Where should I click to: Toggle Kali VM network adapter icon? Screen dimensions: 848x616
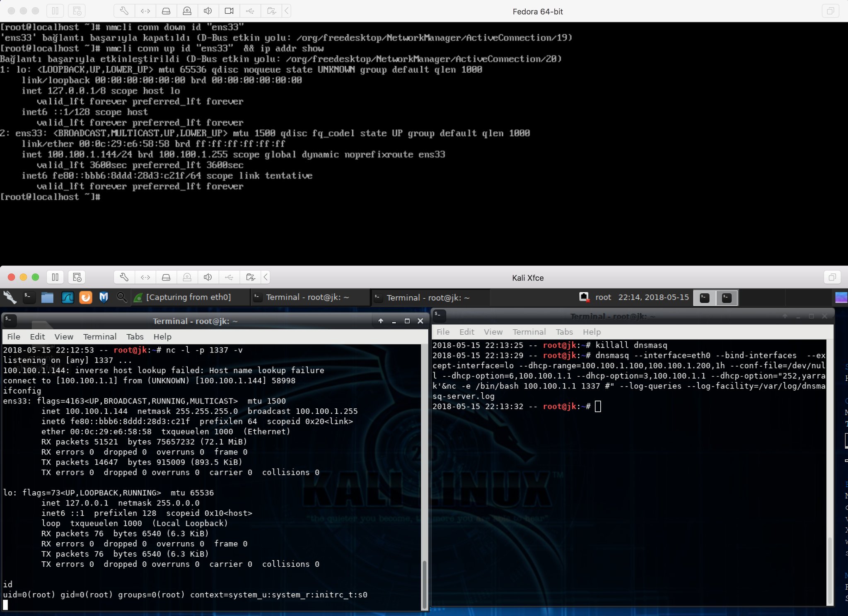(145, 277)
